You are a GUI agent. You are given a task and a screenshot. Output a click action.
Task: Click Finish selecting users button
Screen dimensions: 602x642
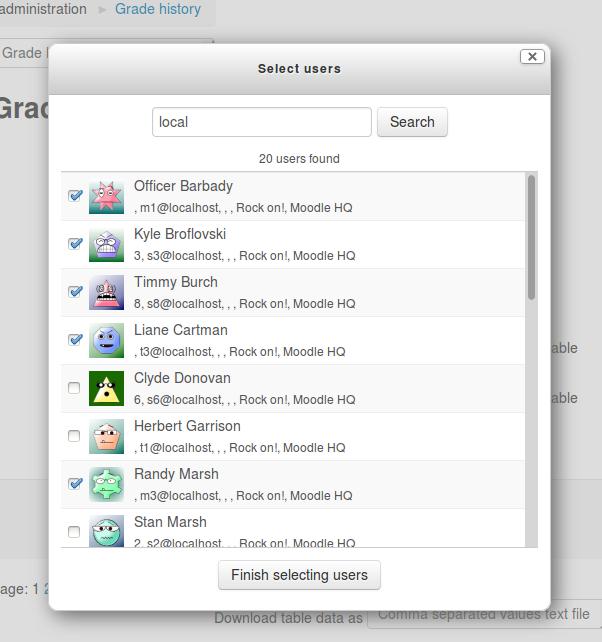pos(299,575)
